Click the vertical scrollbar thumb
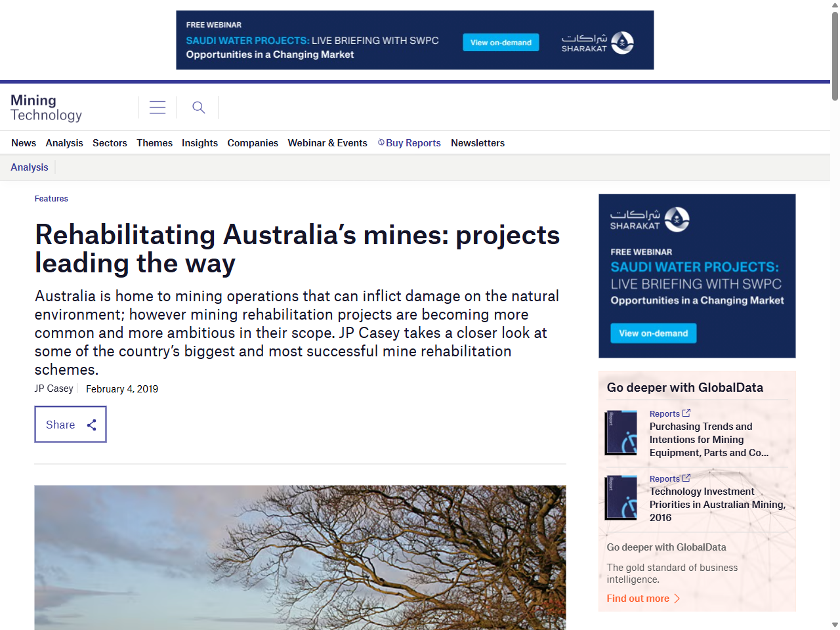 click(835, 56)
